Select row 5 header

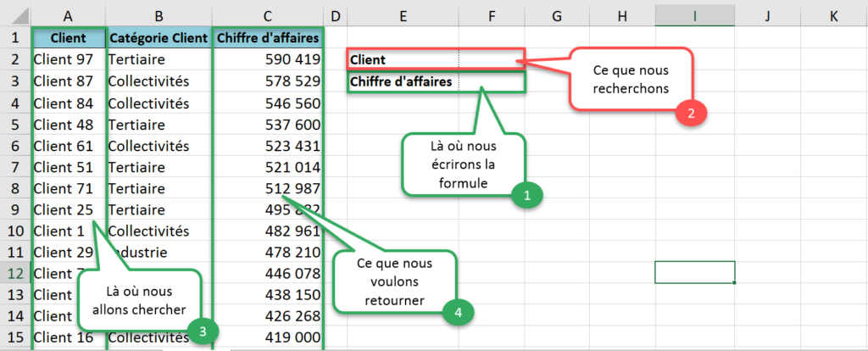(15, 124)
